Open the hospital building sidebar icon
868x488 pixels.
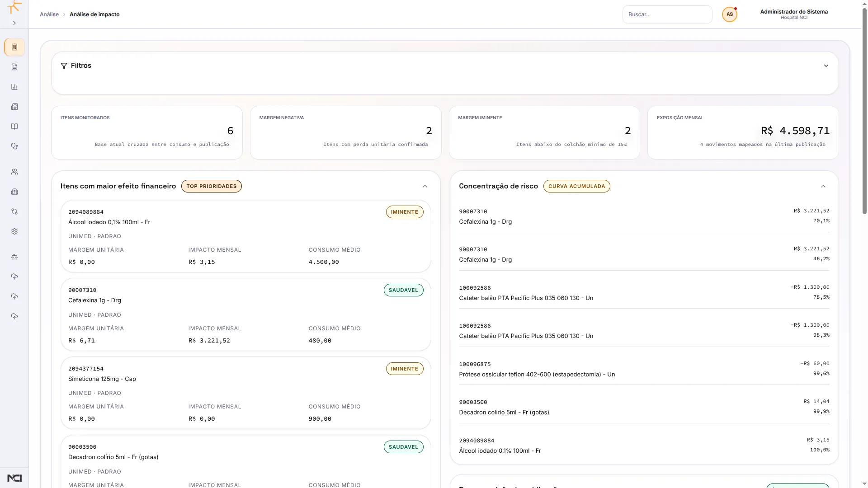tap(14, 192)
